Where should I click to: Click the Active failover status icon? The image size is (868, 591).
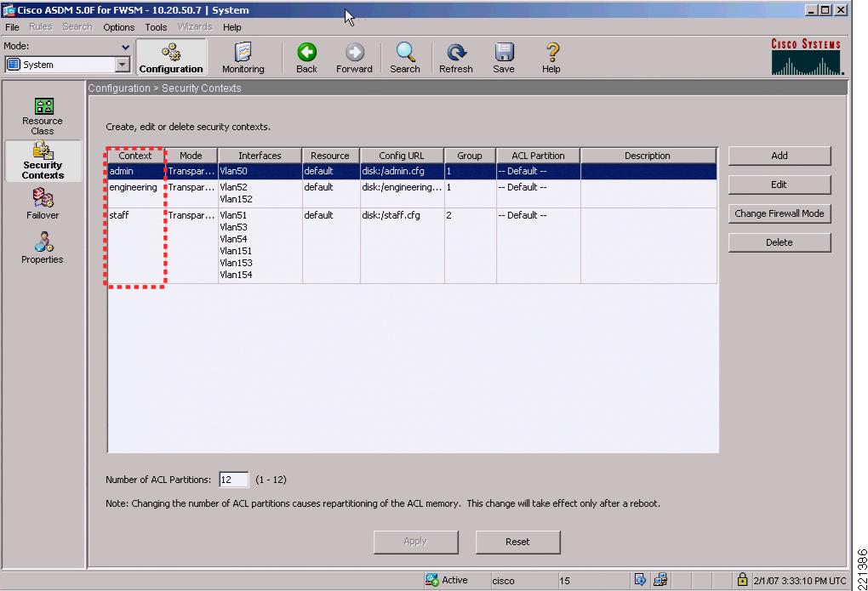coord(431,580)
